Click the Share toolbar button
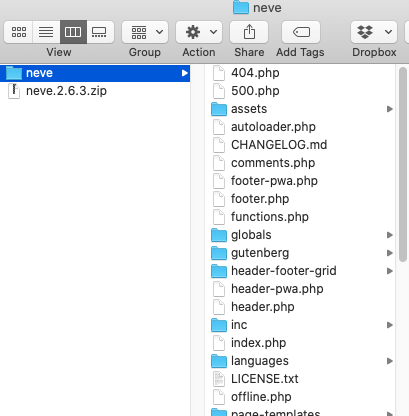409x416 pixels. 249,32
